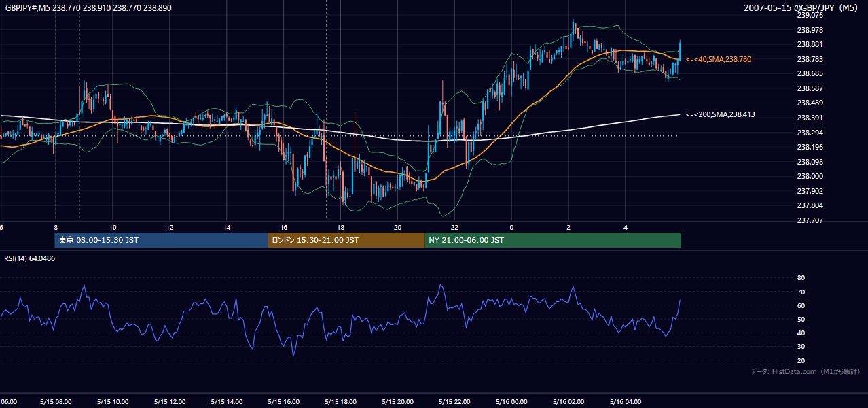This screenshot has height=408, width=868.
Task: Select the 東京 08:00-15:30 JST session bar
Action: point(162,240)
